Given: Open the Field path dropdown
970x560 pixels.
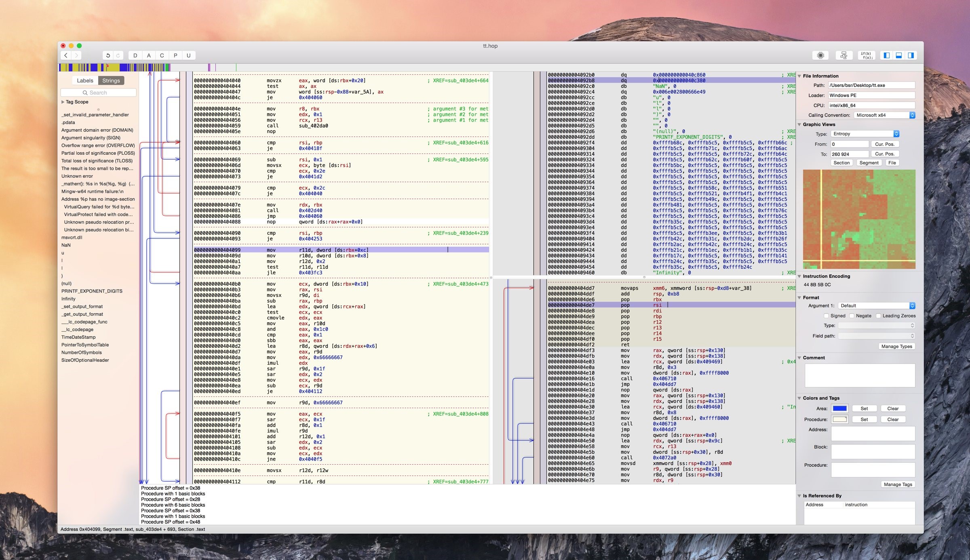Looking at the screenshot, I should 876,336.
